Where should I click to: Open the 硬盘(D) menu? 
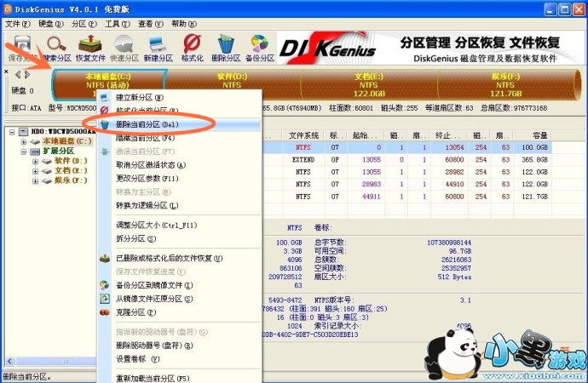(x=51, y=24)
